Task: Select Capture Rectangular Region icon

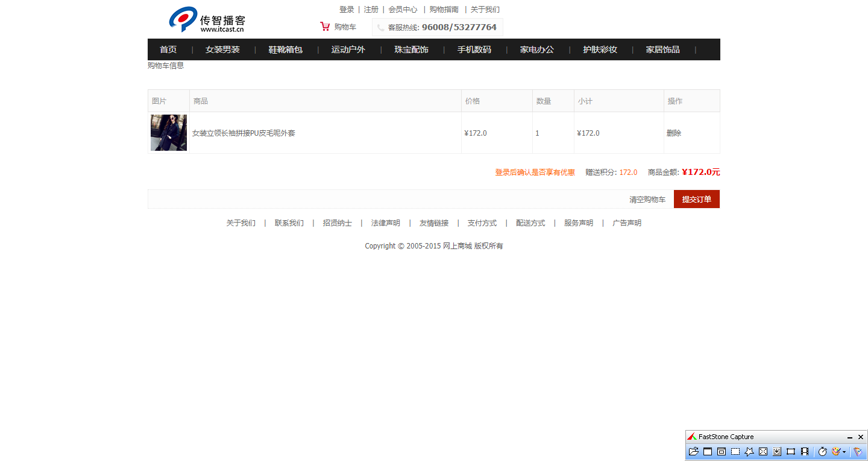Action: coord(735,451)
